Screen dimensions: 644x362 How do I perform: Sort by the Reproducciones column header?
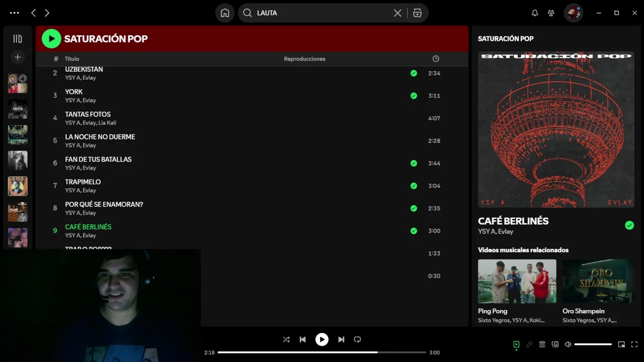(304, 59)
